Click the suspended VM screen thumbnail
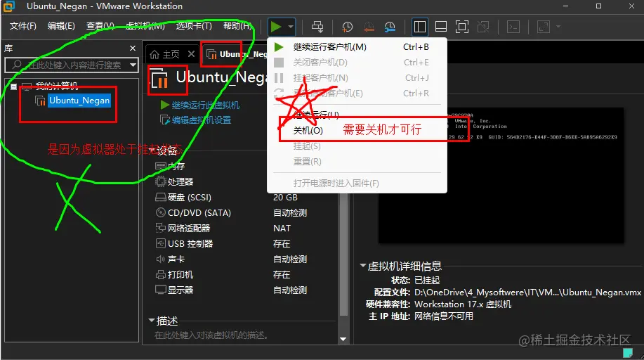Viewport: 644px width, 360px height. coord(501,175)
